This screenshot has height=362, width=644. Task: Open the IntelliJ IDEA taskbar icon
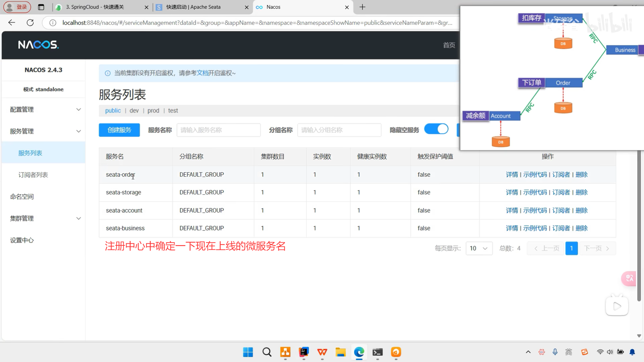point(304,352)
